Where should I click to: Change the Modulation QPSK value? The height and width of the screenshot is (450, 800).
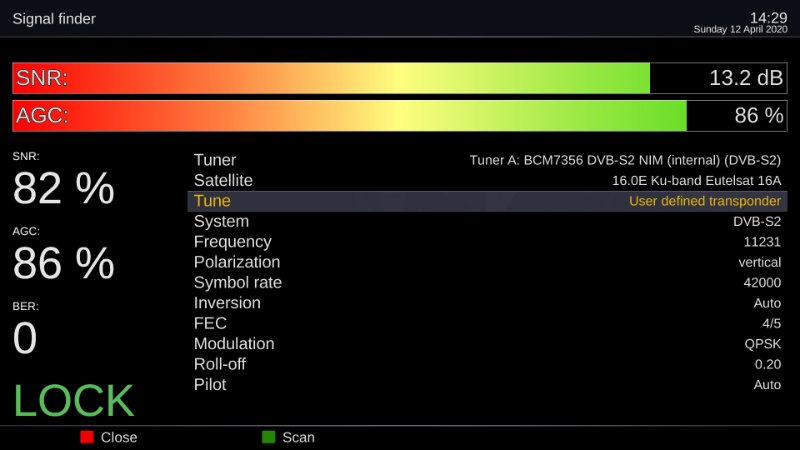click(x=763, y=344)
